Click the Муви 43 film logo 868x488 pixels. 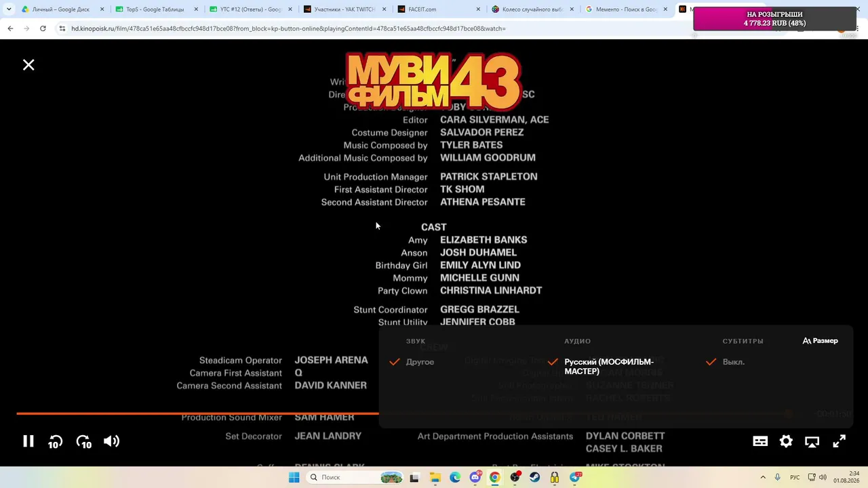433,82
